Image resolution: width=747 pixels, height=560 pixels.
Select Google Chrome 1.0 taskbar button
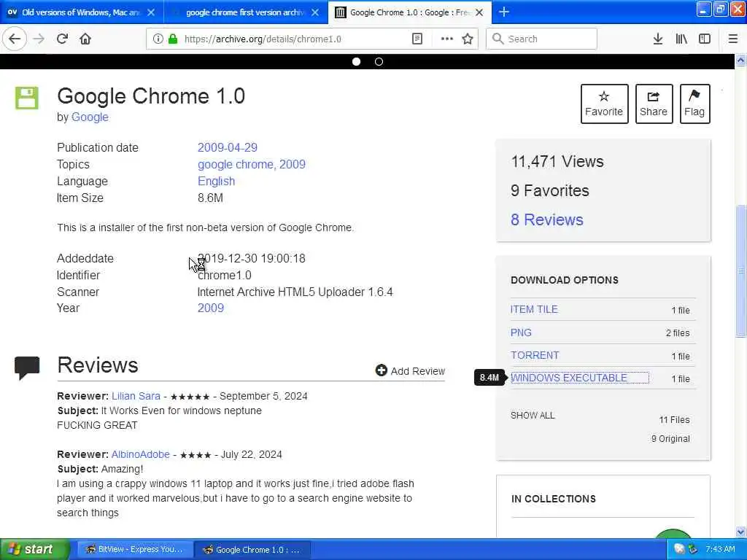(x=252, y=549)
